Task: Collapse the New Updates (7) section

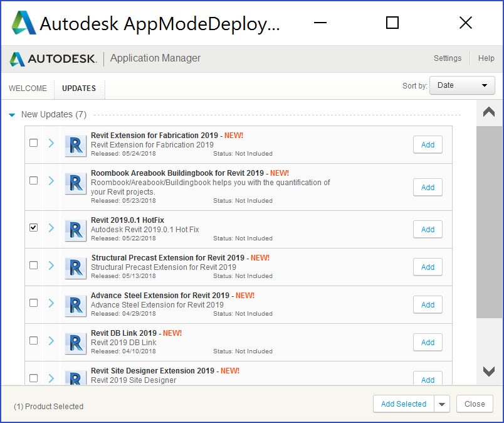Action: [12, 115]
